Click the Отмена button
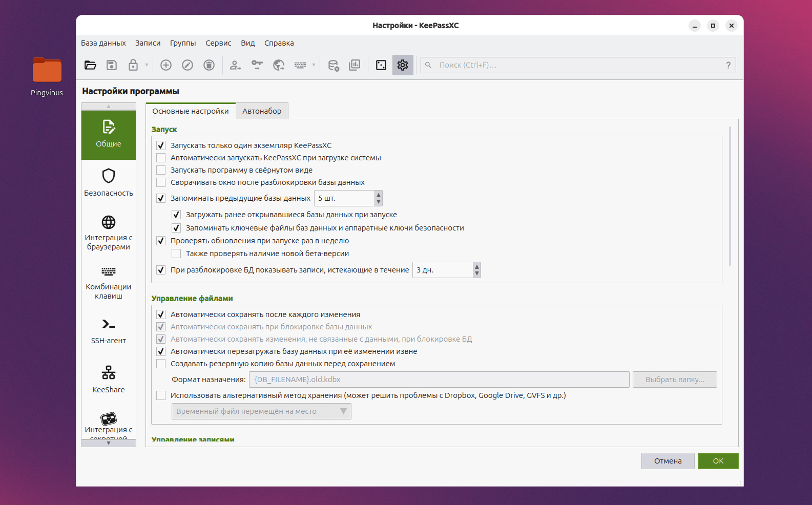The height and width of the screenshot is (505, 812). 668,461
